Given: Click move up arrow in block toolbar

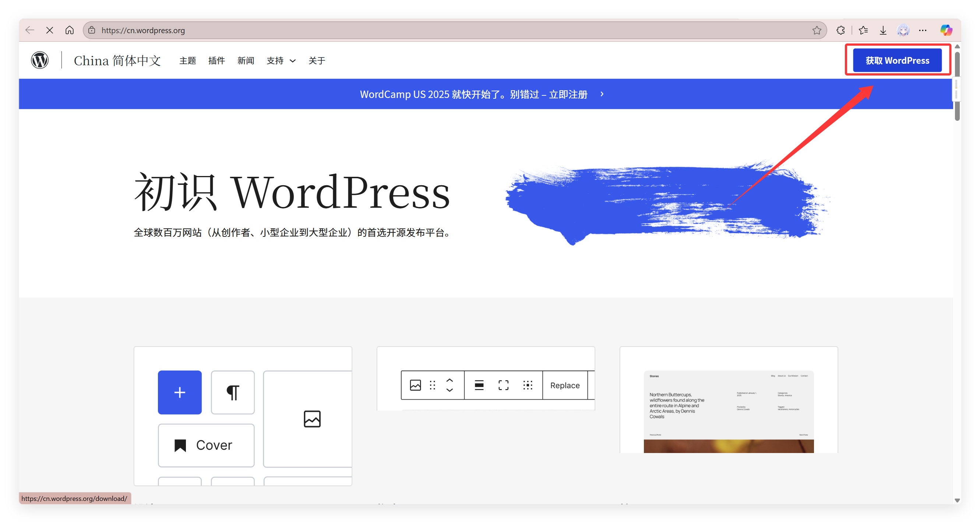Looking at the screenshot, I should 449,380.
